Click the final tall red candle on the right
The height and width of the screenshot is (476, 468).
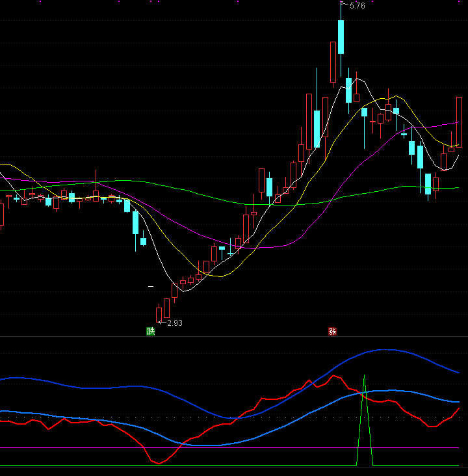(459, 122)
